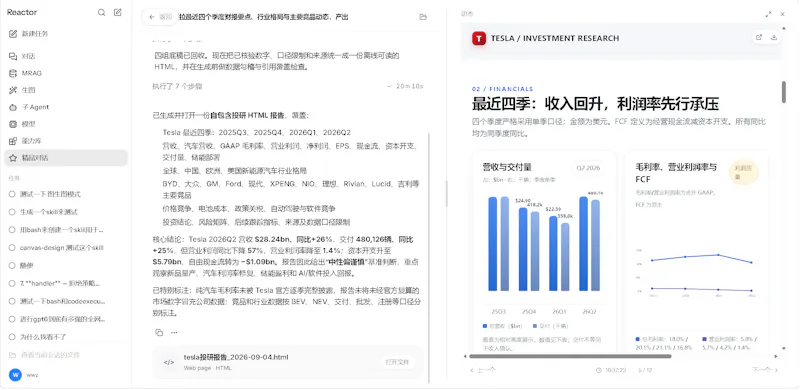
Task: Go to next page with 下一个
Action: coord(765,370)
